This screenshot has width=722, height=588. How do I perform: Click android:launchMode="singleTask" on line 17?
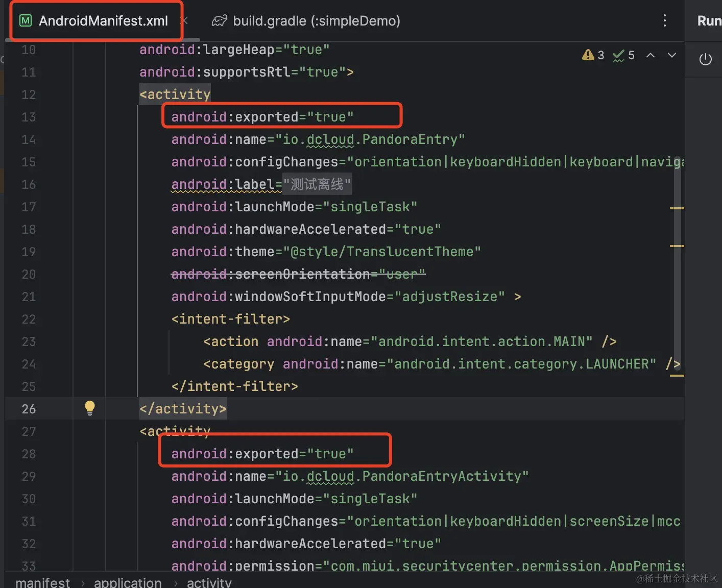click(294, 207)
